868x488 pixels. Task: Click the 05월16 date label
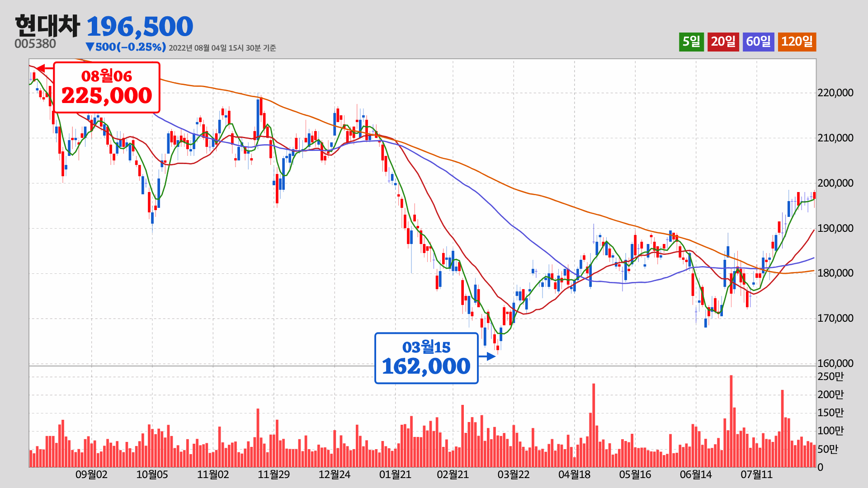coord(635,474)
